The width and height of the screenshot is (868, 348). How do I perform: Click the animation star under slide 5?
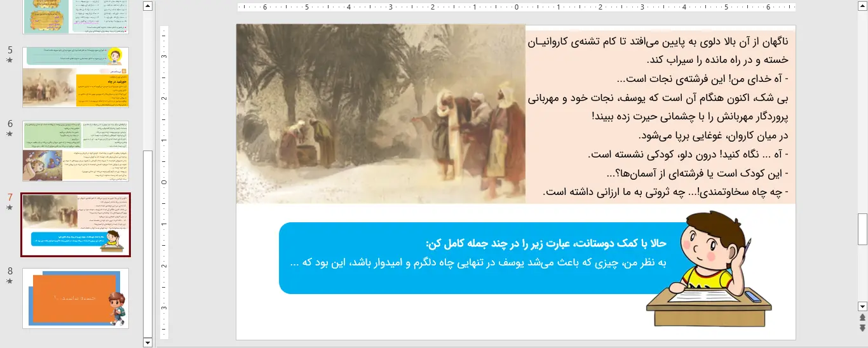tap(9, 60)
